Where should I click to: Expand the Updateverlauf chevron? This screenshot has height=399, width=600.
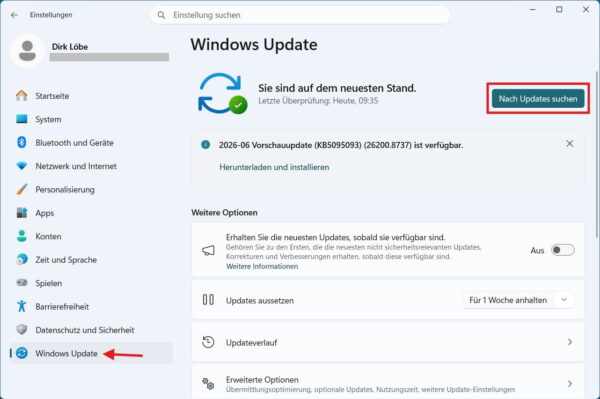coord(570,342)
